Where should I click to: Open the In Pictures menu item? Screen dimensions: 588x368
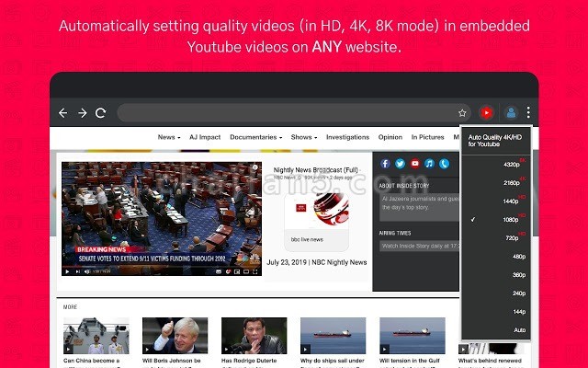pyautogui.click(x=427, y=137)
